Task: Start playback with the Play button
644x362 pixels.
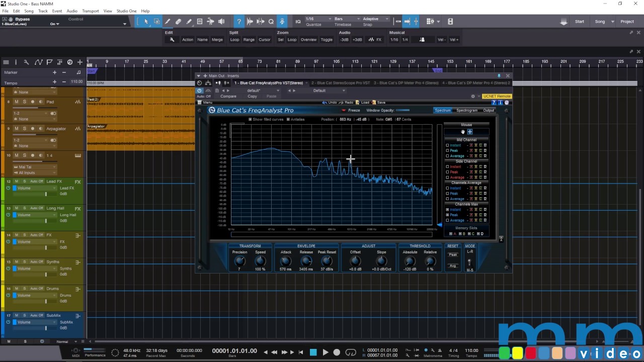Action: pyautogui.click(x=325, y=352)
